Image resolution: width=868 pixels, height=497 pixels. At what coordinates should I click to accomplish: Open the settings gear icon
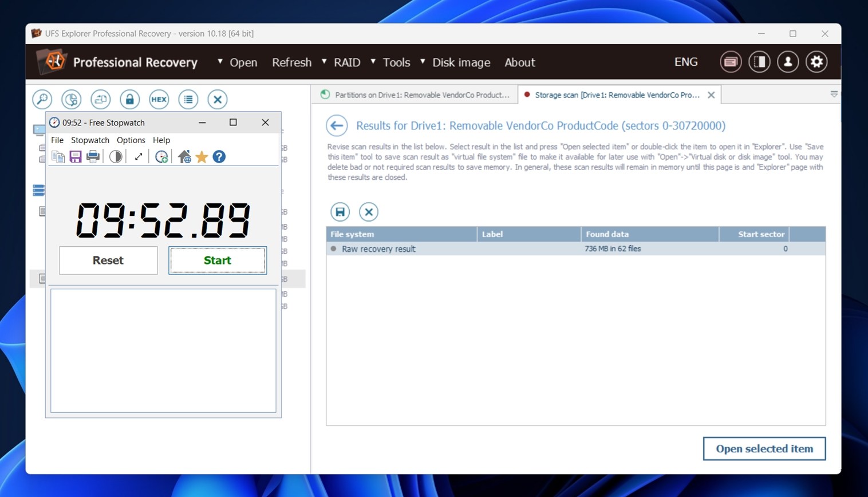816,62
